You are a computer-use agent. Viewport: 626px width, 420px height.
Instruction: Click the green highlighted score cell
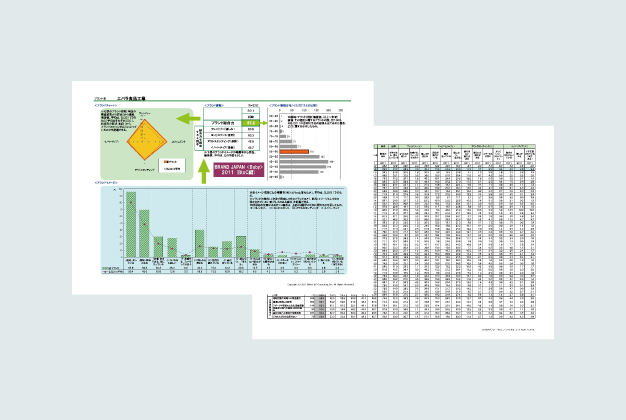[250, 121]
